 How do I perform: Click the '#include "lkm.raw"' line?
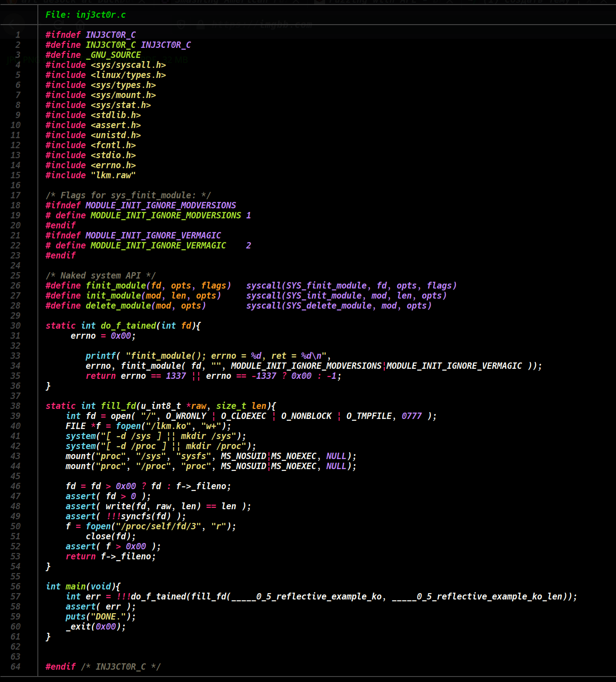(x=91, y=175)
